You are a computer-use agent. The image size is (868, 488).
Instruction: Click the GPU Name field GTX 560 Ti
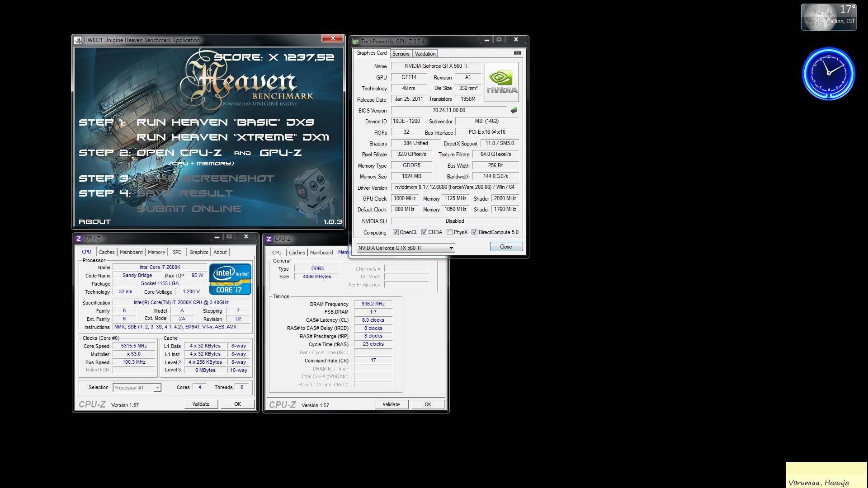click(436, 66)
